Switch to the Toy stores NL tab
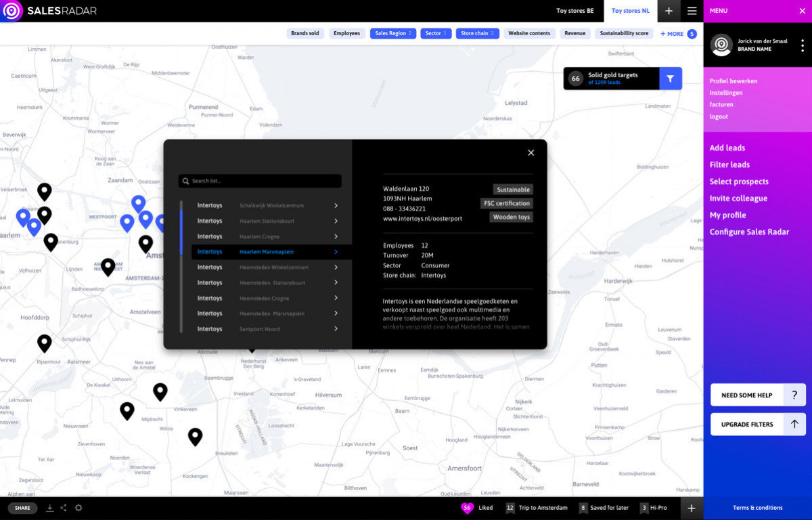 coord(630,11)
